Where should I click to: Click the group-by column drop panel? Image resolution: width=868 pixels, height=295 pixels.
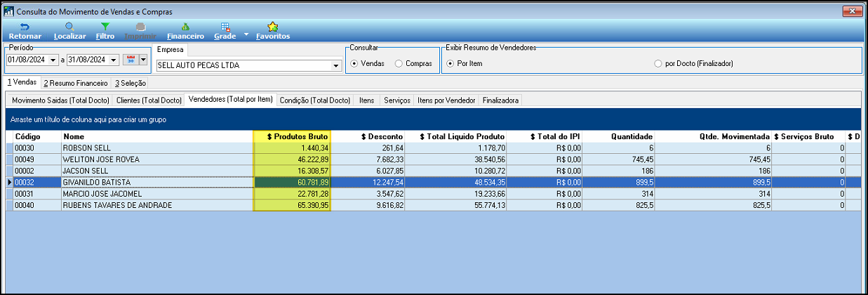(434, 119)
